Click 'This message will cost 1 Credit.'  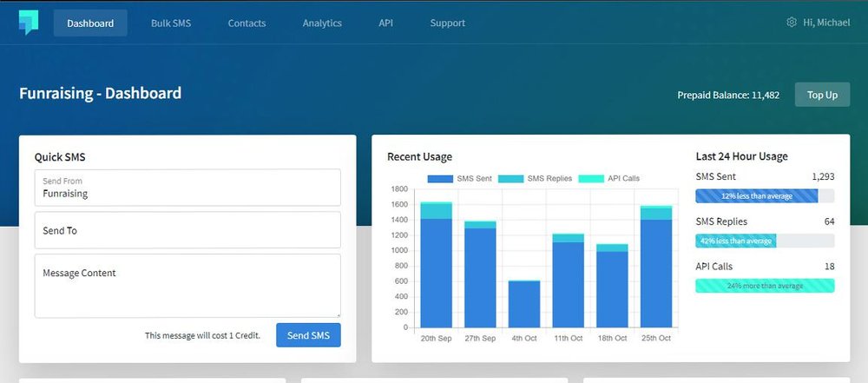[202, 335]
